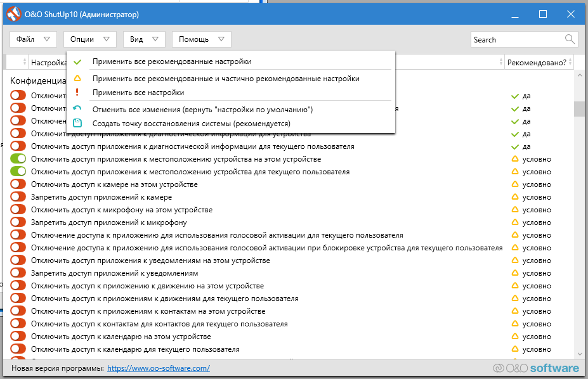Click the green check for диагностической информации для текущего пользователя
This screenshot has width=588, height=379.
(515, 147)
